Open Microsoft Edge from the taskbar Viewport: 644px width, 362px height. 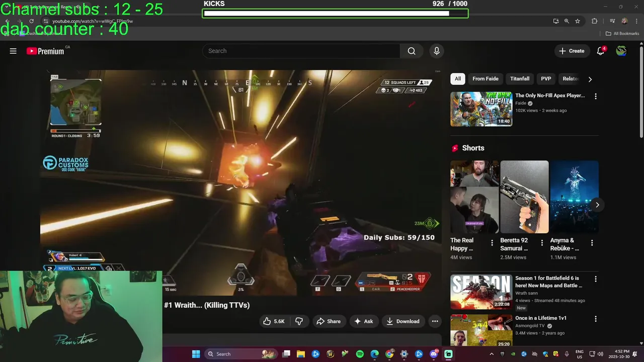click(374, 354)
